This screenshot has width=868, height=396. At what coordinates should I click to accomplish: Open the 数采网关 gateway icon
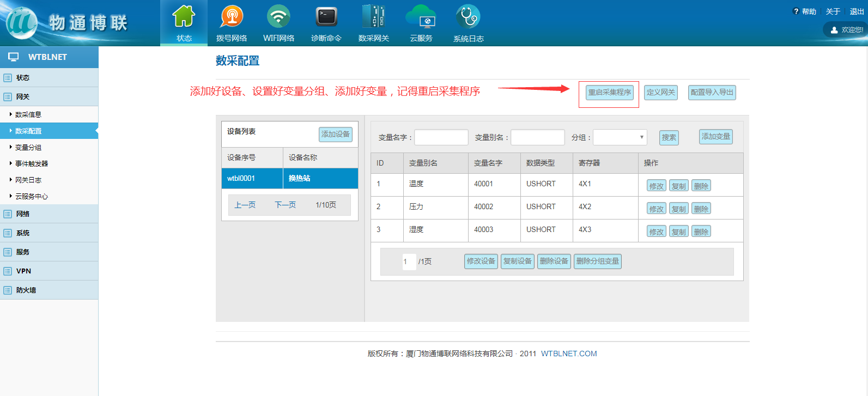[374, 16]
